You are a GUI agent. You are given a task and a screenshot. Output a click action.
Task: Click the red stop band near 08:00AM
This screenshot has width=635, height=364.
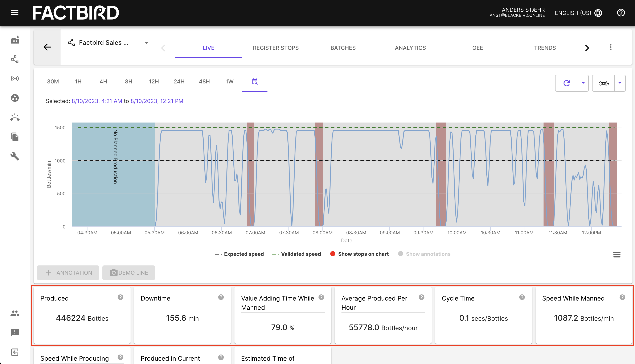tap(319, 174)
